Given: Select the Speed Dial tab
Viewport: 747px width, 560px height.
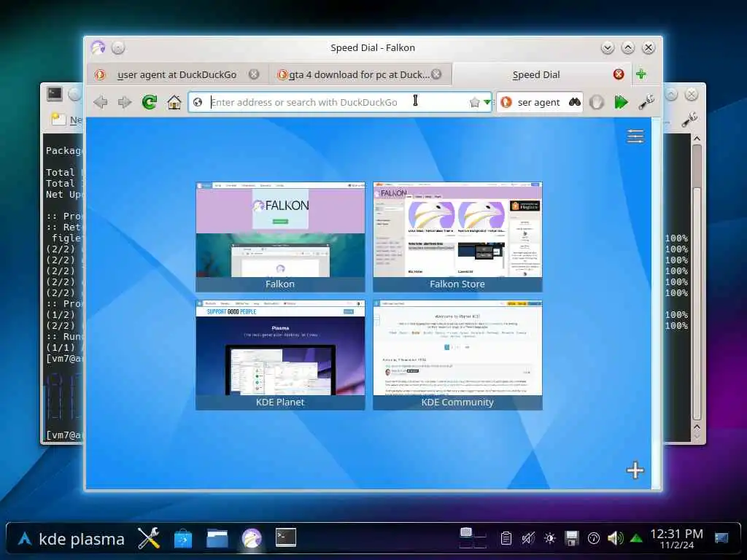Looking at the screenshot, I should coord(536,74).
